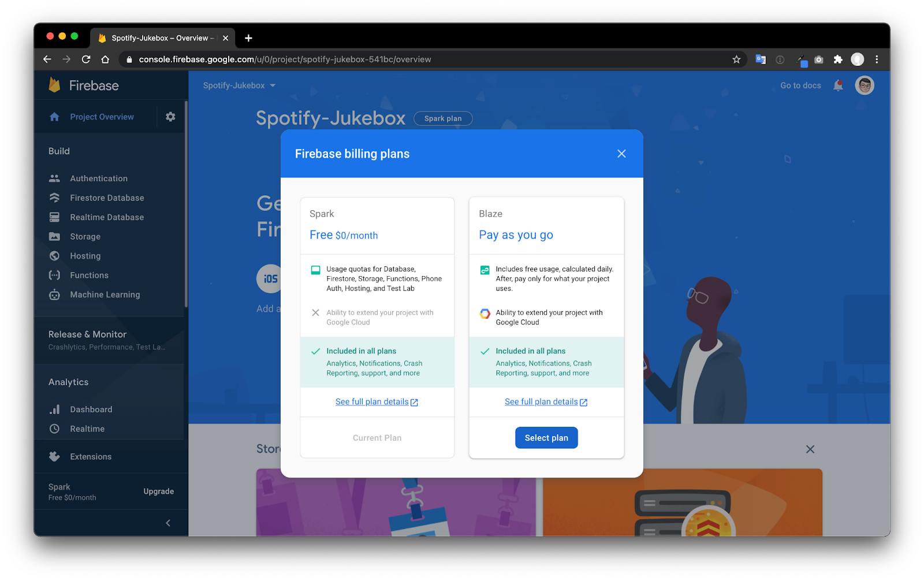Click the purple badge illustration card
This screenshot has height=581, width=924.
click(396, 502)
